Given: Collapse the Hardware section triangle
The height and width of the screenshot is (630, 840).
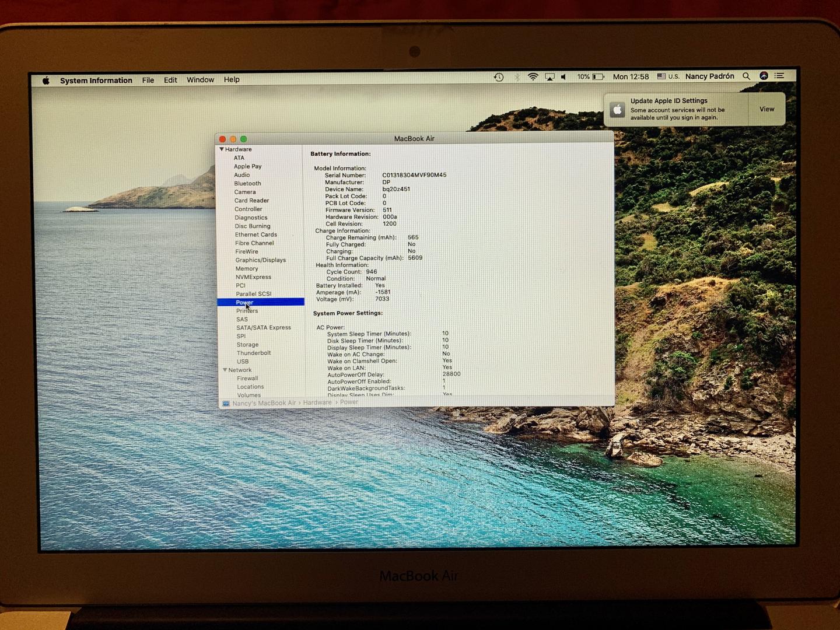Looking at the screenshot, I should [x=222, y=149].
